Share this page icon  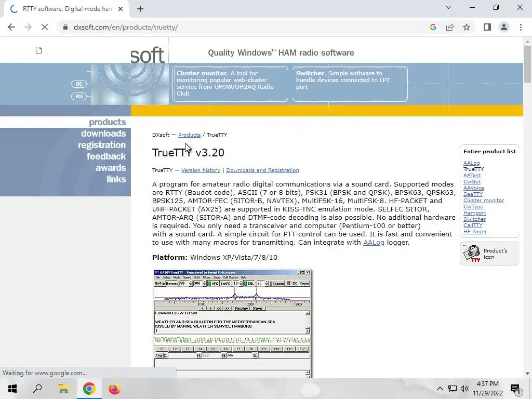[x=450, y=27]
